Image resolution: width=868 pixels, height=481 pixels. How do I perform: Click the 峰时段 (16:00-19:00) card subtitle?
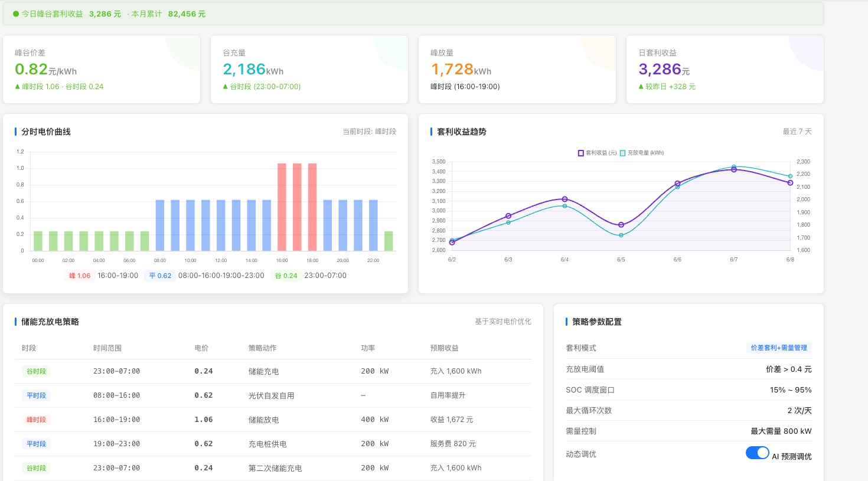pyautogui.click(x=465, y=87)
